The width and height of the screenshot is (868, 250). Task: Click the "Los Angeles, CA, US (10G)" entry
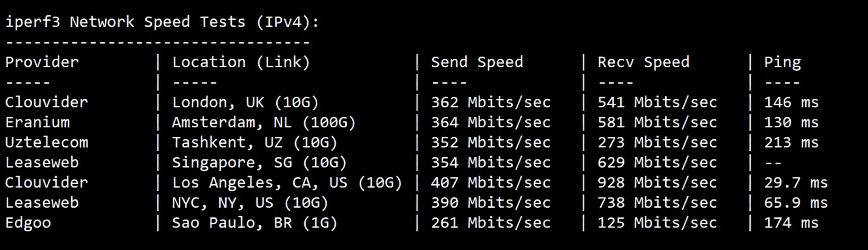pos(287,183)
